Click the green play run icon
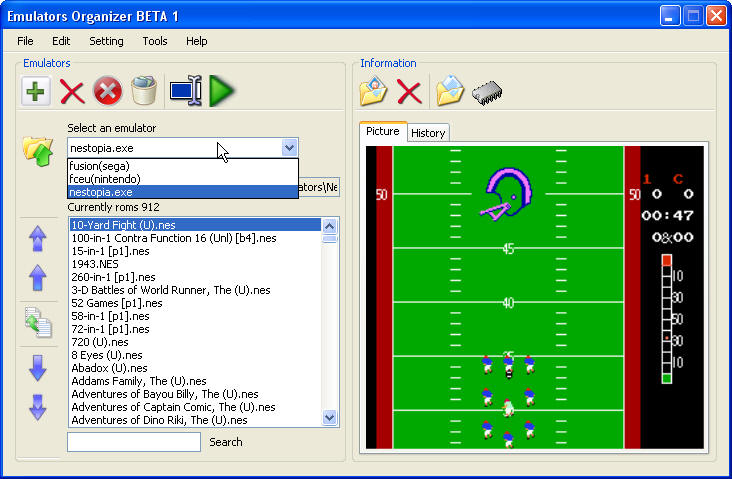 coord(221,91)
